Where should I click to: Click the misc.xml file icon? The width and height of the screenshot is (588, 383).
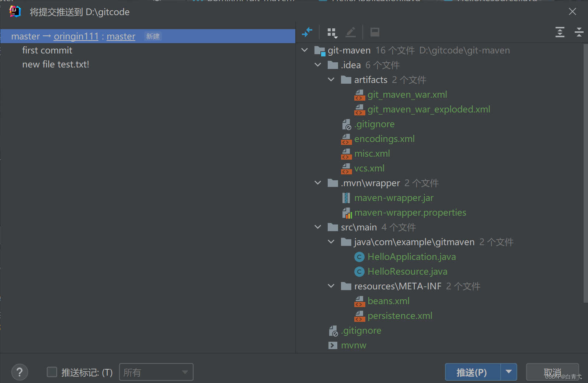tap(346, 154)
